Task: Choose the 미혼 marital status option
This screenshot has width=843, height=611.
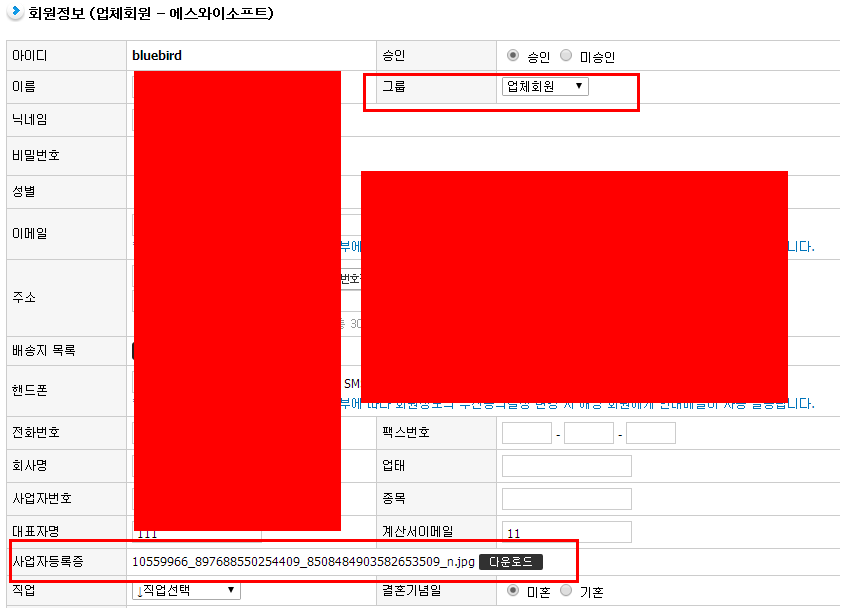Action: (x=513, y=590)
